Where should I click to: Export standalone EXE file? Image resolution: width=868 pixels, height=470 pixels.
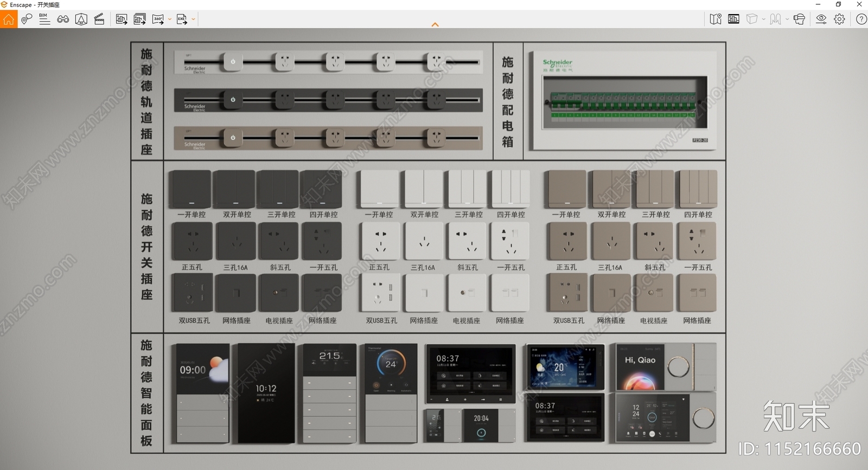click(182, 20)
